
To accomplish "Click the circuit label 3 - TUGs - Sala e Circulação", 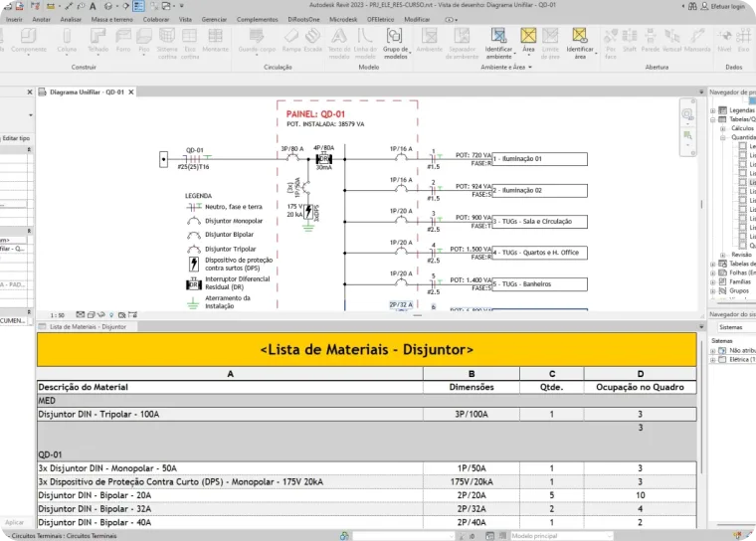I will click(x=539, y=222).
